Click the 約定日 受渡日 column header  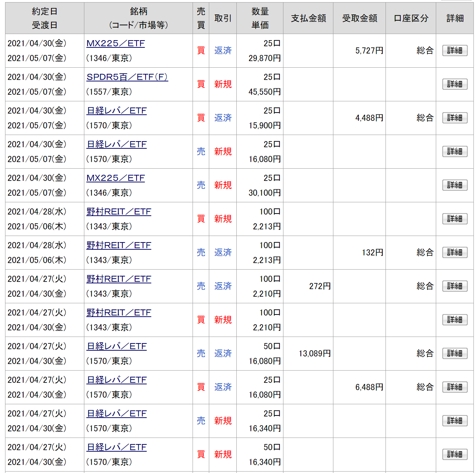45,18
